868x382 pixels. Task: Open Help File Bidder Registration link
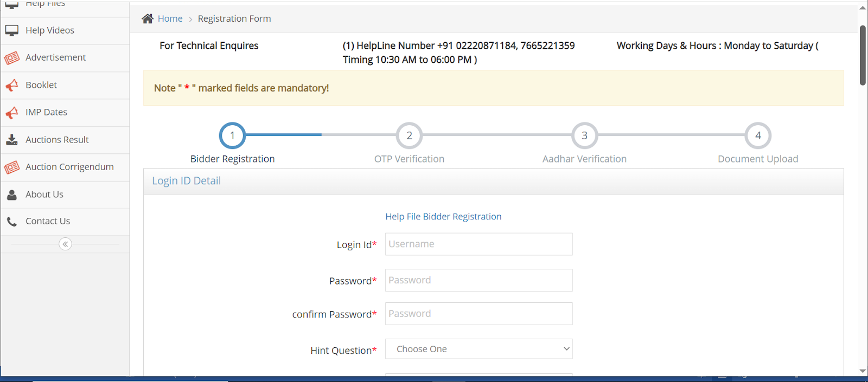coord(443,216)
